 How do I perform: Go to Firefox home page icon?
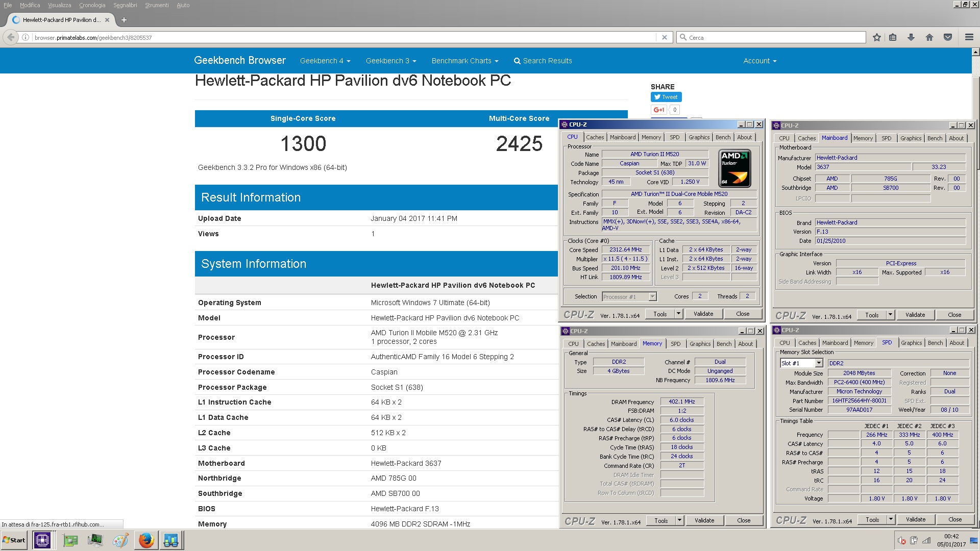point(929,37)
